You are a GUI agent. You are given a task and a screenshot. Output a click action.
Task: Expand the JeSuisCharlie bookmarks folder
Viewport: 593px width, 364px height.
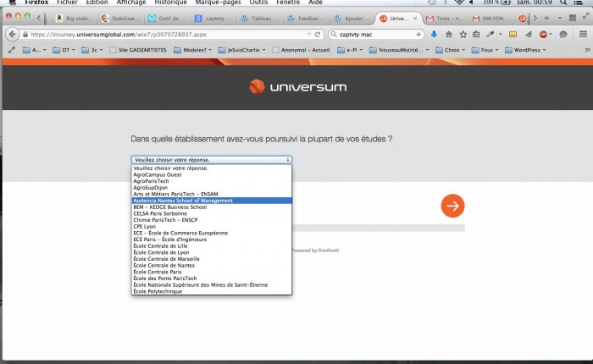pos(241,50)
